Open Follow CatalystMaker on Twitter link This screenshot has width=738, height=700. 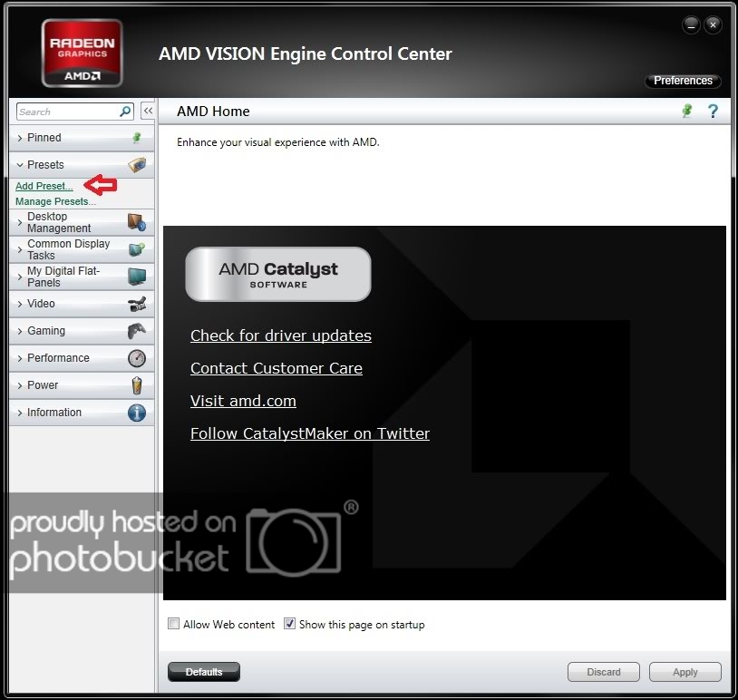pos(310,433)
